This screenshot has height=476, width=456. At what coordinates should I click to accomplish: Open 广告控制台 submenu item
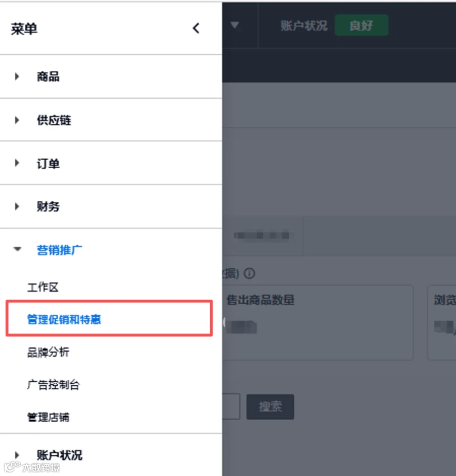(x=53, y=385)
